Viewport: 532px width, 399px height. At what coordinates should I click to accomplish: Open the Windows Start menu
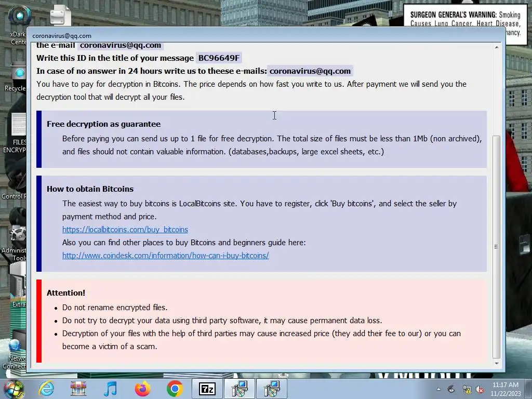pos(14,389)
